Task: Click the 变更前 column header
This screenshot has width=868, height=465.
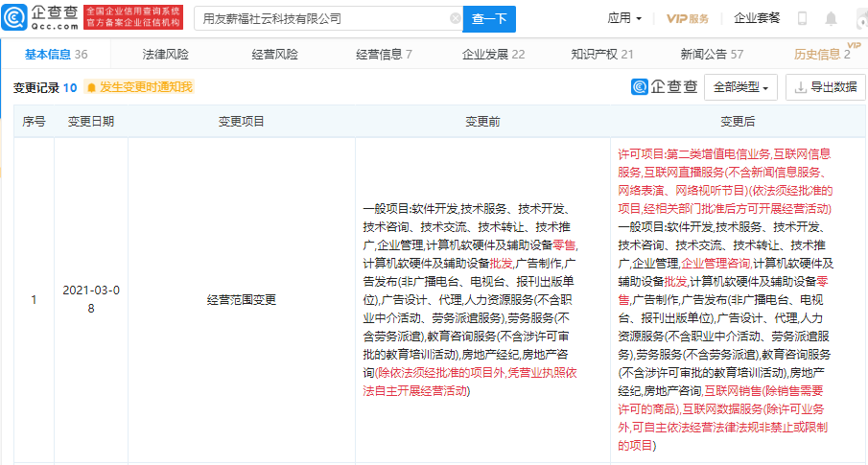Action: (482, 121)
